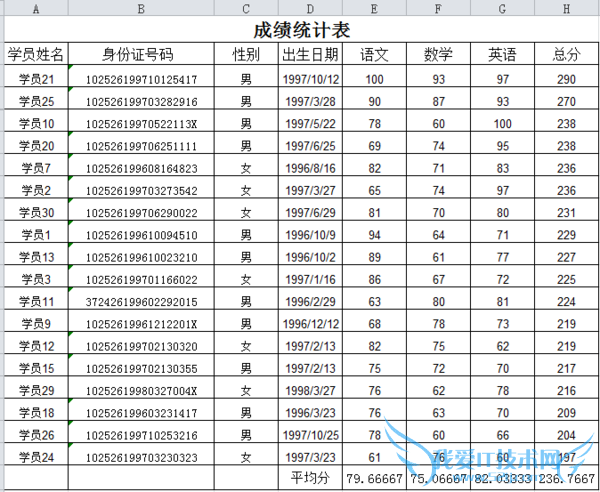Select birth date 1996/12/12
This screenshot has width=600, height=492.
pyautogui.click(x=310, y=320)
